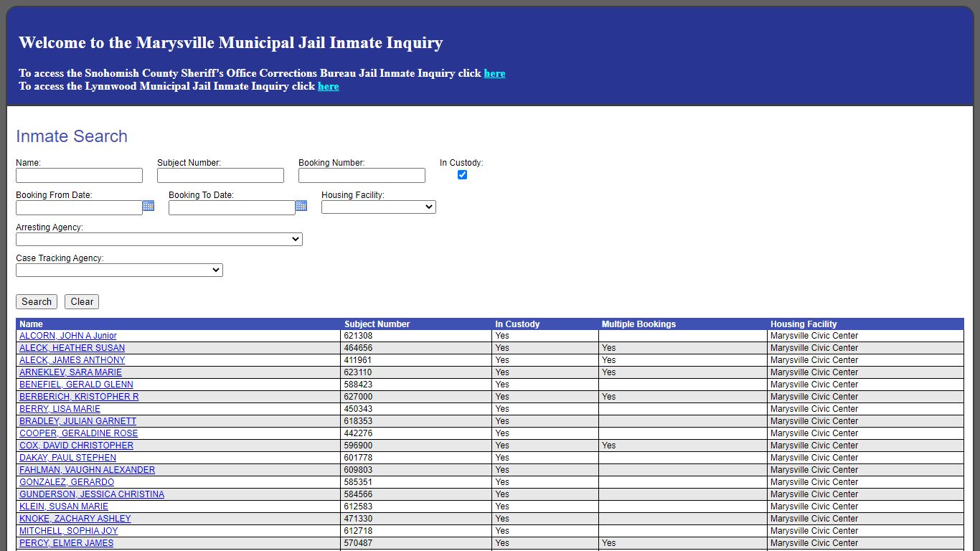Click Multiple Bookings 'Yes' in COX row
The image size is (980, 551).
click(x=608, y=446)
